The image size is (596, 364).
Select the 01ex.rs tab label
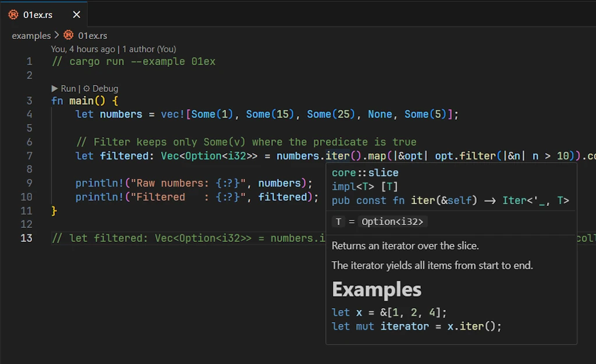coord(38,15)
